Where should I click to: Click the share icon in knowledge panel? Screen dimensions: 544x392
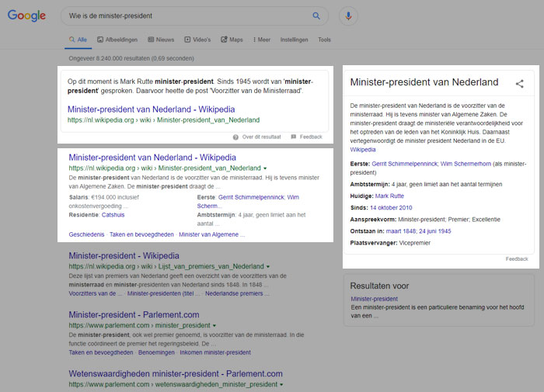click(x=519, y=84)
